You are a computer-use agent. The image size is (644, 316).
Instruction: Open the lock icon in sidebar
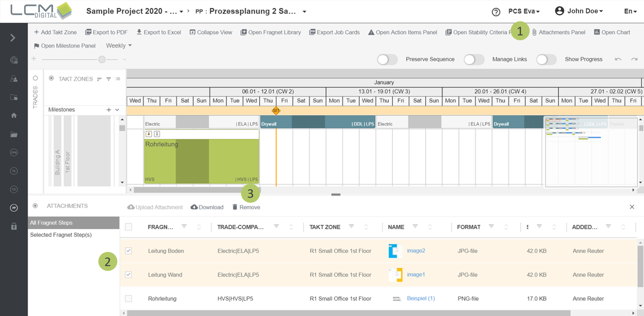(14, 226)
